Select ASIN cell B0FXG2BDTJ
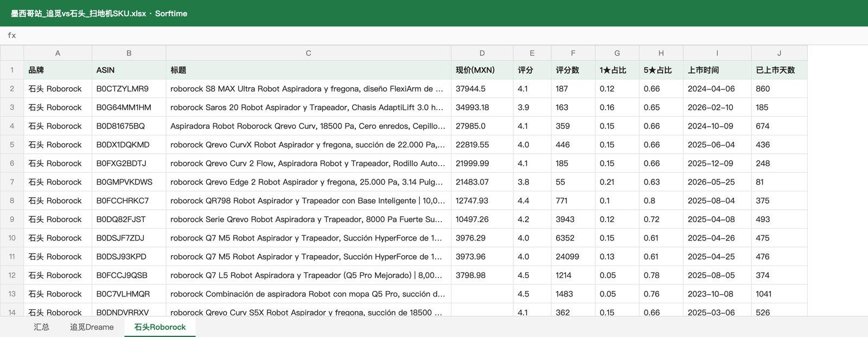This screenshot has height=337, width=868. point(129,163)
